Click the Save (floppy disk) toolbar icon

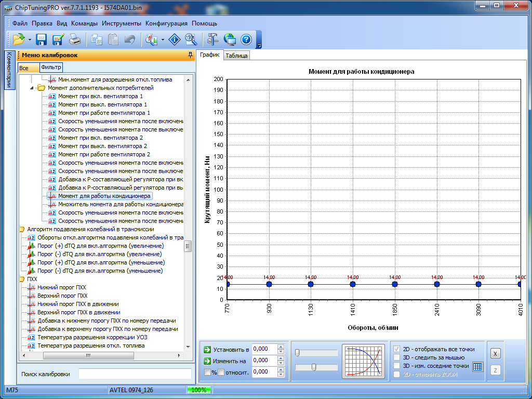(x=41, y=39)
